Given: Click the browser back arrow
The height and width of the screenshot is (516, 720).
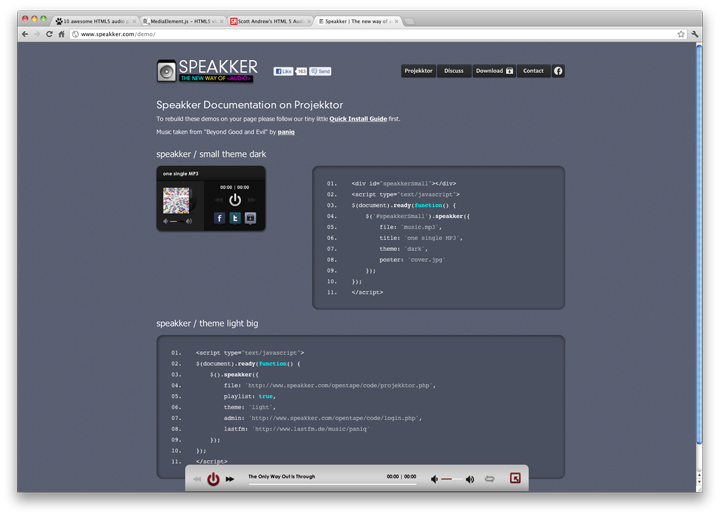Looking at the screenshot, I should pos(25,34).
